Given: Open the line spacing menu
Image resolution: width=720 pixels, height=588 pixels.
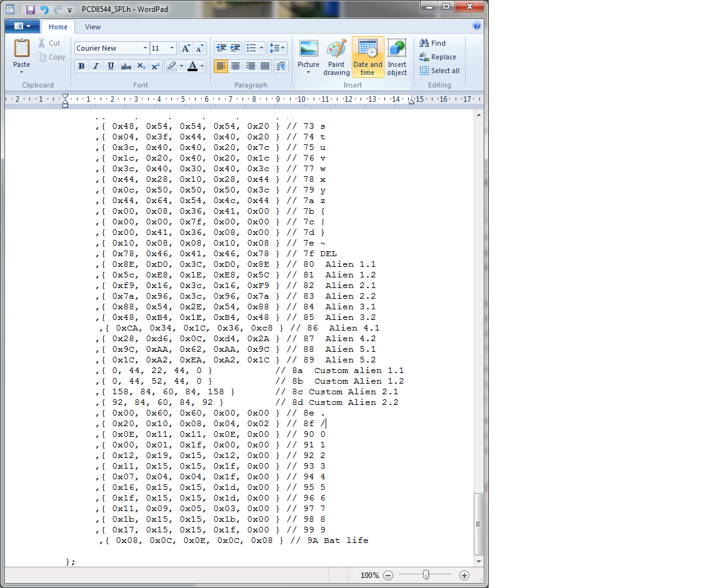Looking at the screenshot, I should 277,47.
